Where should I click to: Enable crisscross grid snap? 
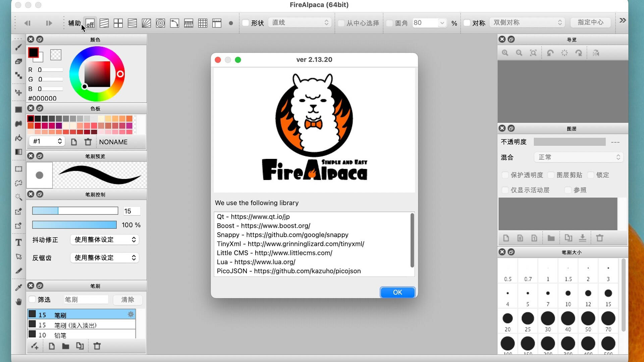(118, 23)
